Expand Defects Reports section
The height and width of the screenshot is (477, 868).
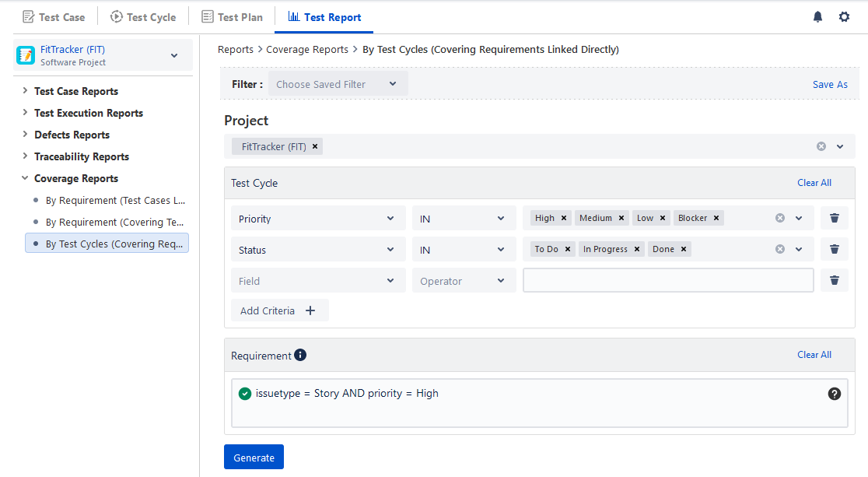pos(25,134)
